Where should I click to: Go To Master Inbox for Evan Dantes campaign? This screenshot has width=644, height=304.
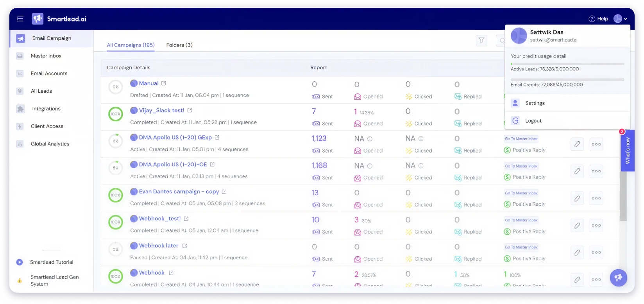click(x=521, y=193)
